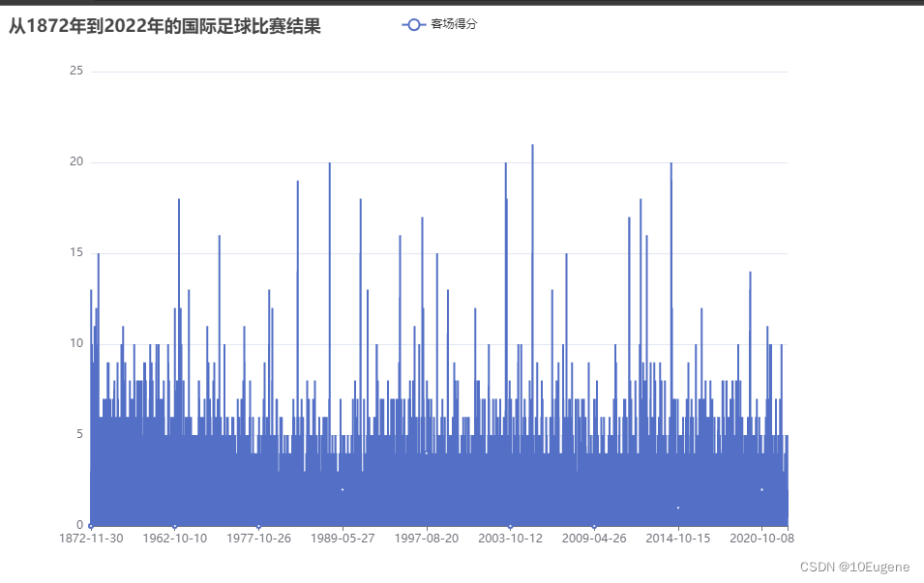Click x-axis label 2003-10-12
The image size is (924, 583).
click(x=510, y=539)
